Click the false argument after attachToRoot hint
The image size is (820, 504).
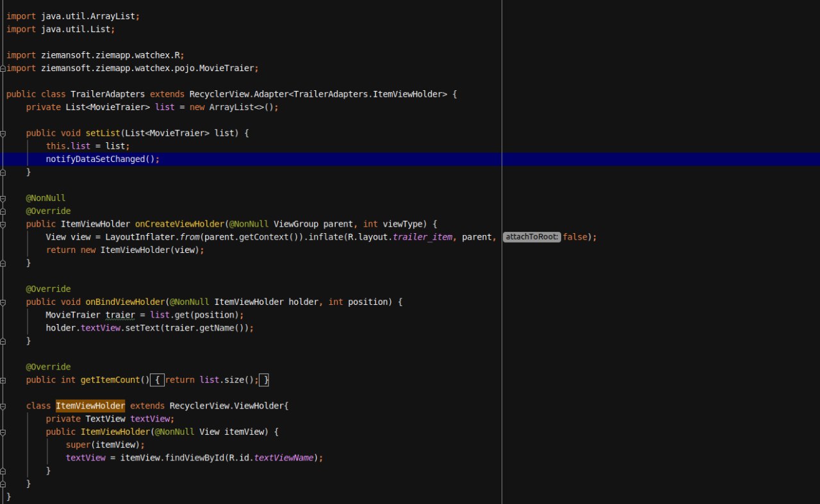pyautogui.click(x=575, y=237)
